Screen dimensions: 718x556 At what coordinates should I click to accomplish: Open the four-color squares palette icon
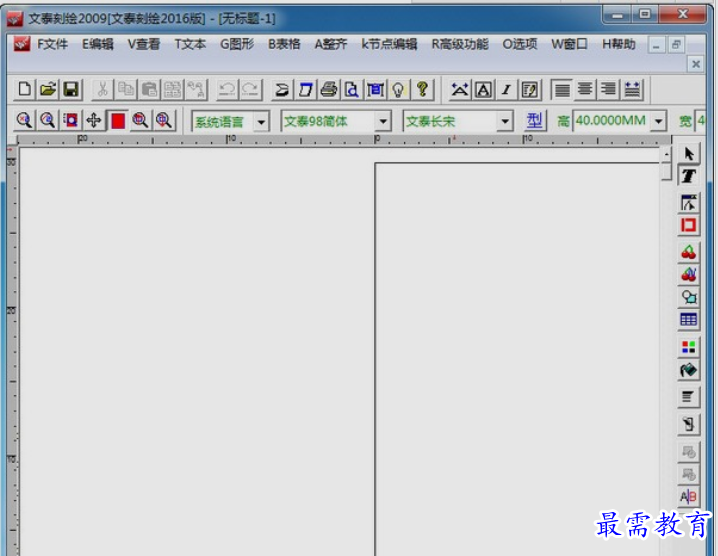688,347
